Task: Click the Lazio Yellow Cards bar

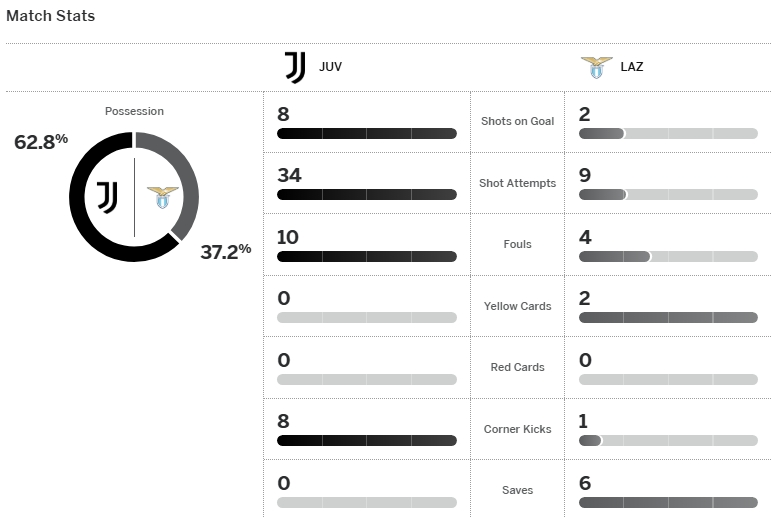Action: (667, 318)
